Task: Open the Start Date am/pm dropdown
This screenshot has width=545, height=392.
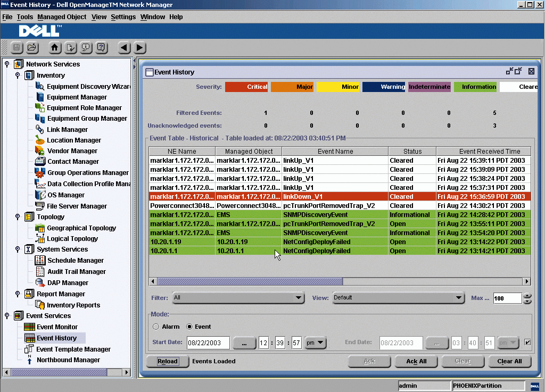Action: click(x=315, y=343)
